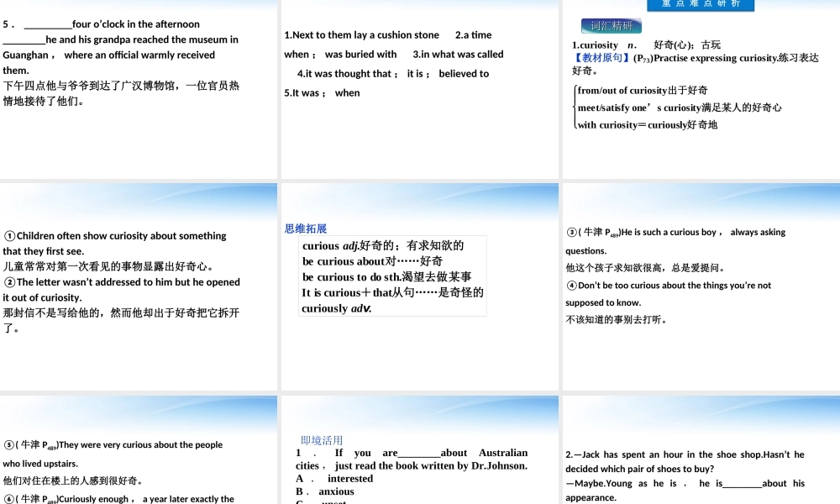Choose option 'B. anxious'
This screenshot has height=504, width=840.
(324, 491)
